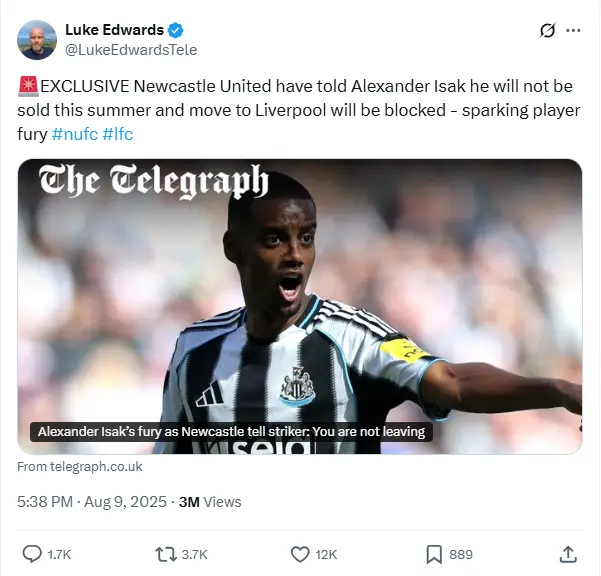Open the three-dot more options menu
This screenshot has height=576, width=601.
573,31
